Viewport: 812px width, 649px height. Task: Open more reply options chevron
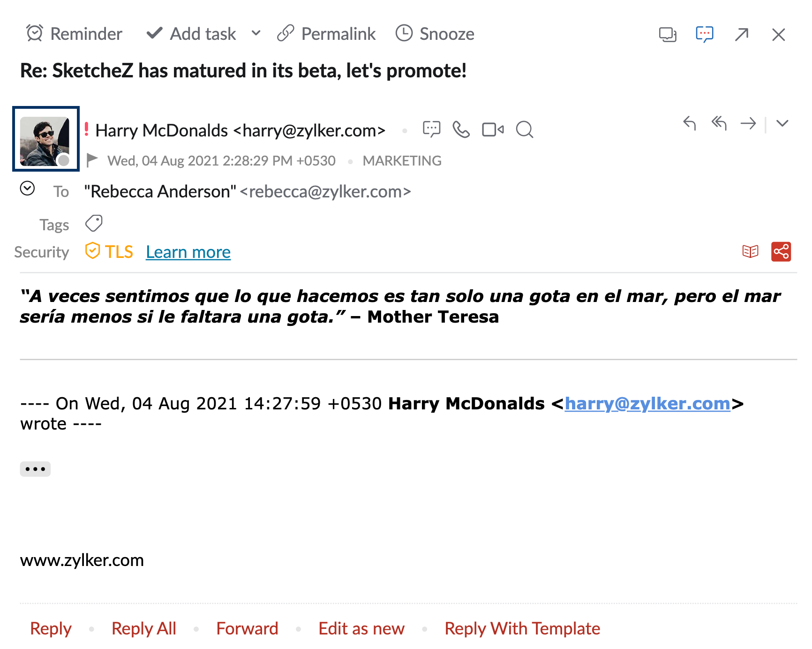pos(782,123)
